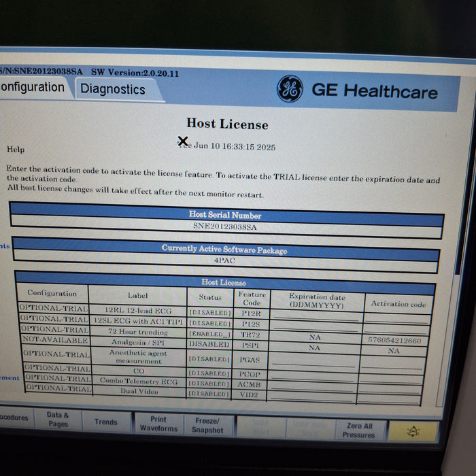Click activation code field for Anesthetic agent measurement
The image size is (476, 476).
[x=392, y=363]
